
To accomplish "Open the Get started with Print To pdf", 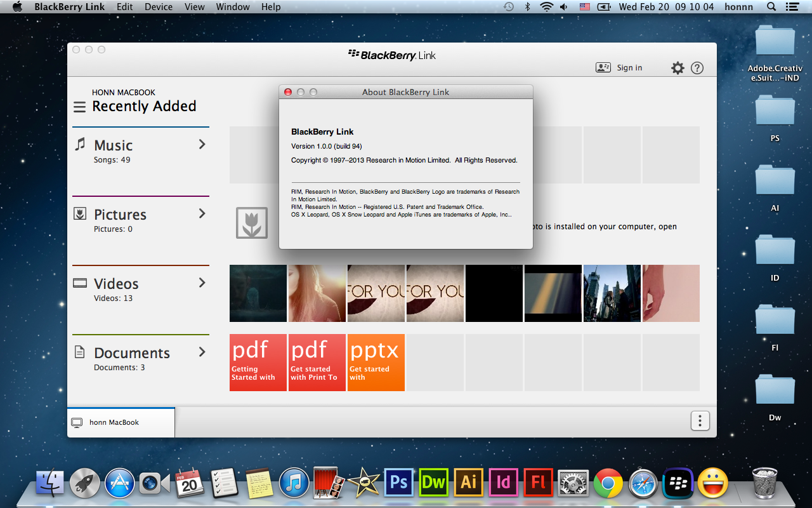I will pos(317,363).
